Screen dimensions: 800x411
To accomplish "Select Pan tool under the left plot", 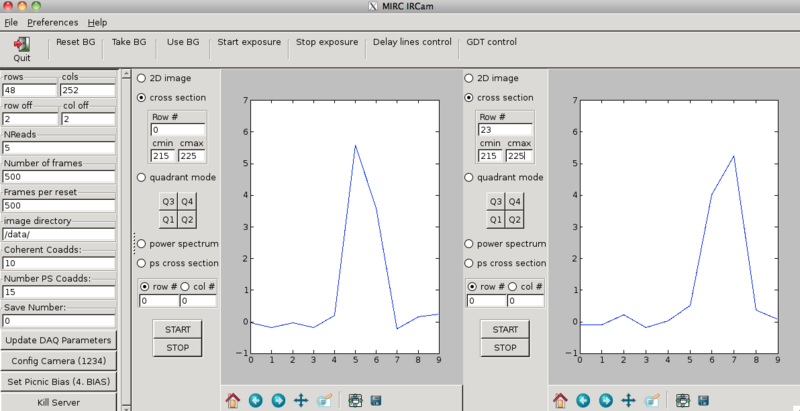I will (301, 400).
